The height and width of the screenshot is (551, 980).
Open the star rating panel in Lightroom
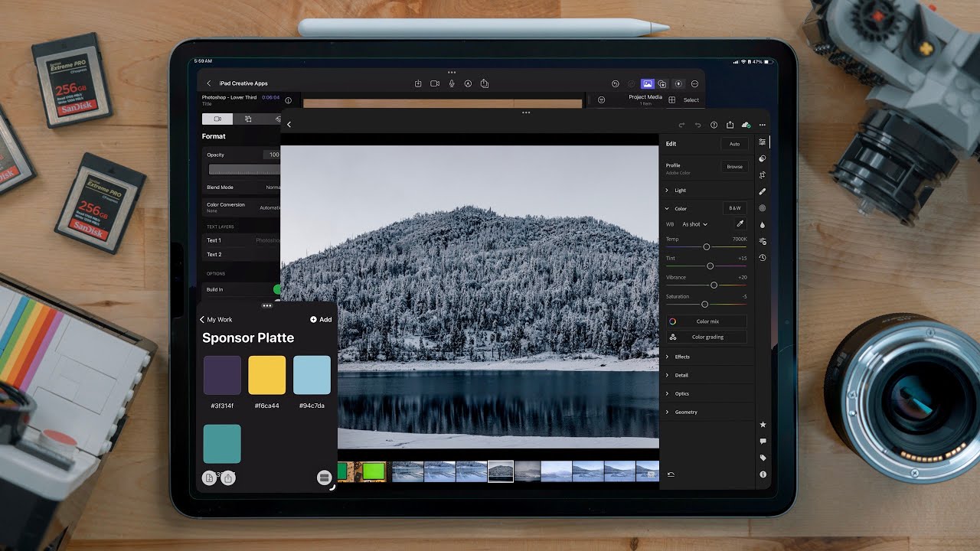[x=763, y=425]
